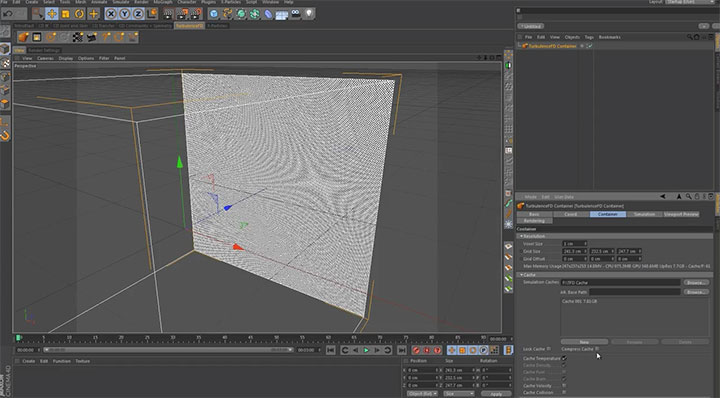
Task: Click the Record Active Objects icon
Action: [x=416, y=350]
